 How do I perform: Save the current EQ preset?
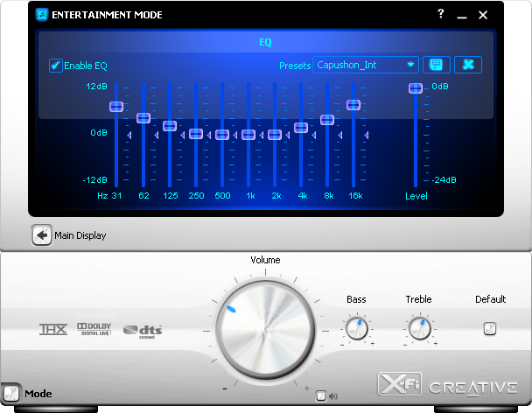pos(437,65)
